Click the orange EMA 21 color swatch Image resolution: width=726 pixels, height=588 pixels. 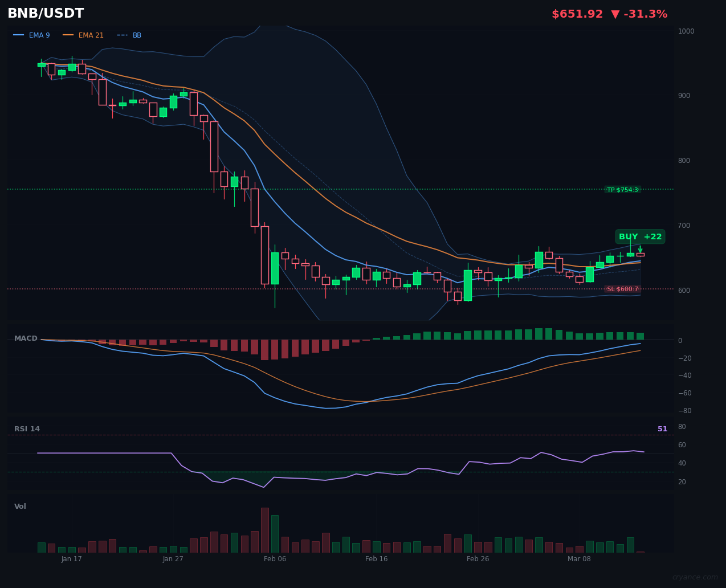70,35
